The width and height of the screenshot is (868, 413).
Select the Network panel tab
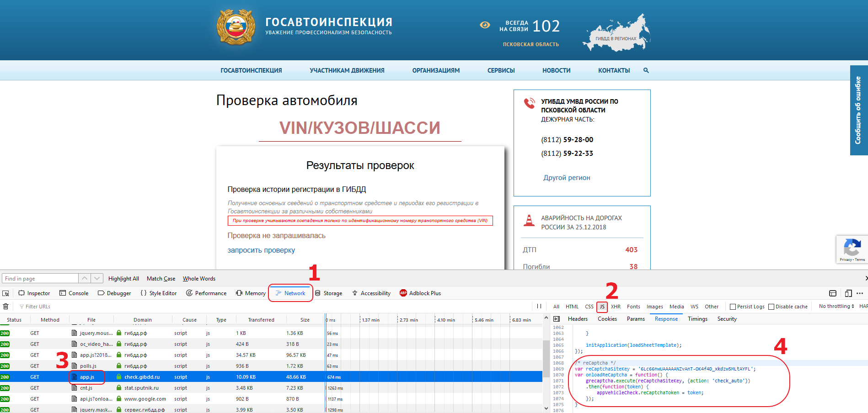[290, 293]
